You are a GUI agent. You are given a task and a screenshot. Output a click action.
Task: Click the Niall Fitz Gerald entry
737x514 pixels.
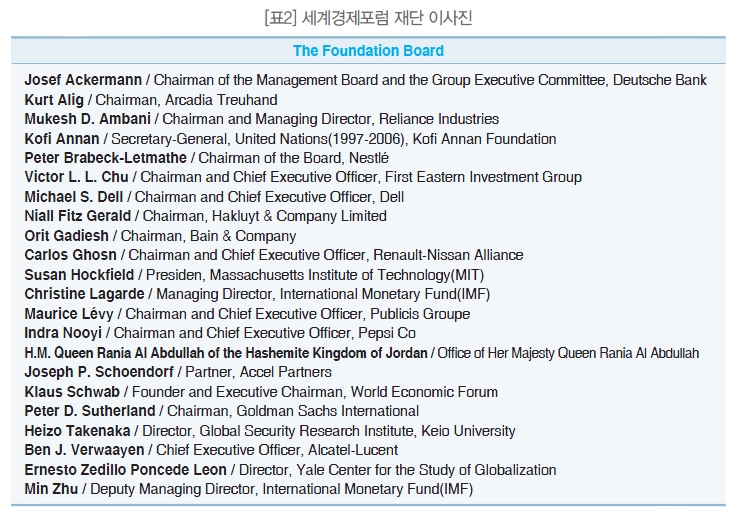(205, 216)
